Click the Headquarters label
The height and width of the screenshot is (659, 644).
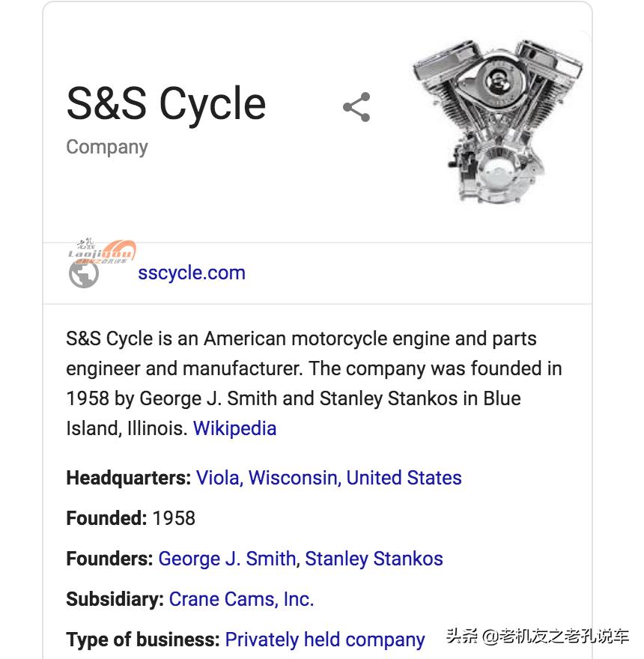(x=128, y=478)
